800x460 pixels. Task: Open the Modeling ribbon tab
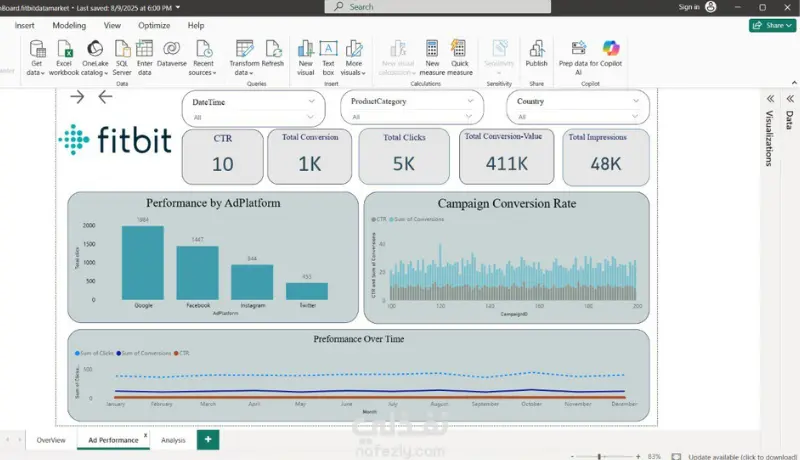click(69, 25)
